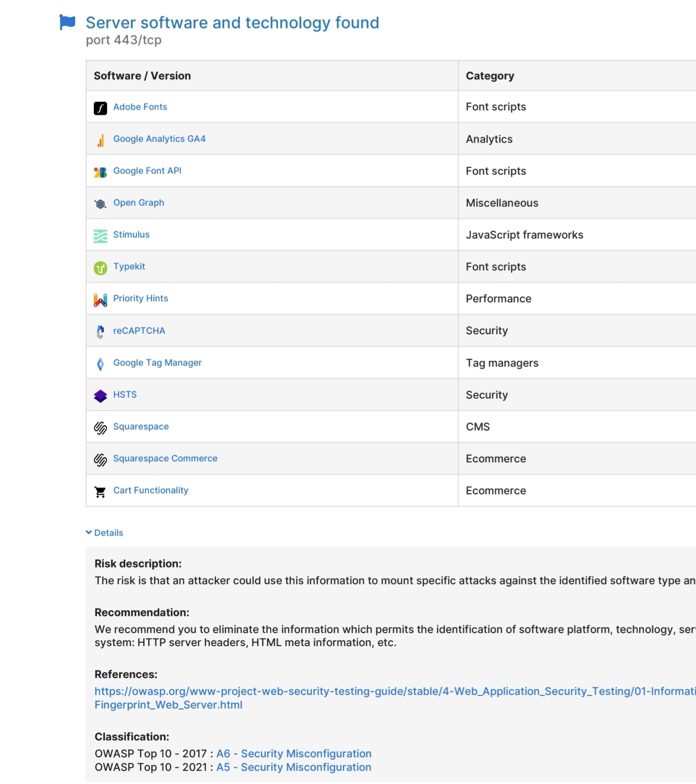696x784 pixels.
Task: Click the Squarespace Commerce icon
Action: coord(100,460)
